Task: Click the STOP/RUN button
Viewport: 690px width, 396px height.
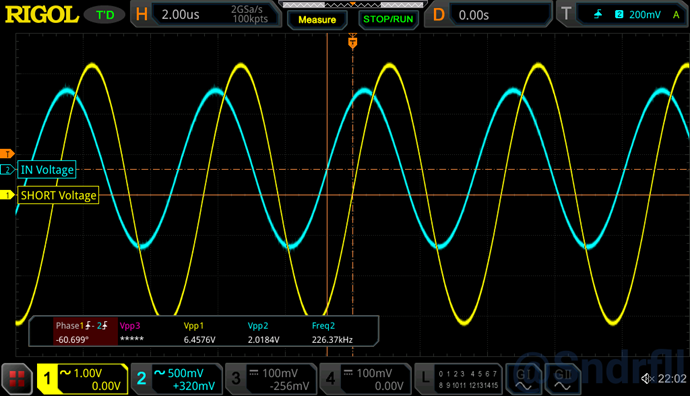Action: coord(388,19)
